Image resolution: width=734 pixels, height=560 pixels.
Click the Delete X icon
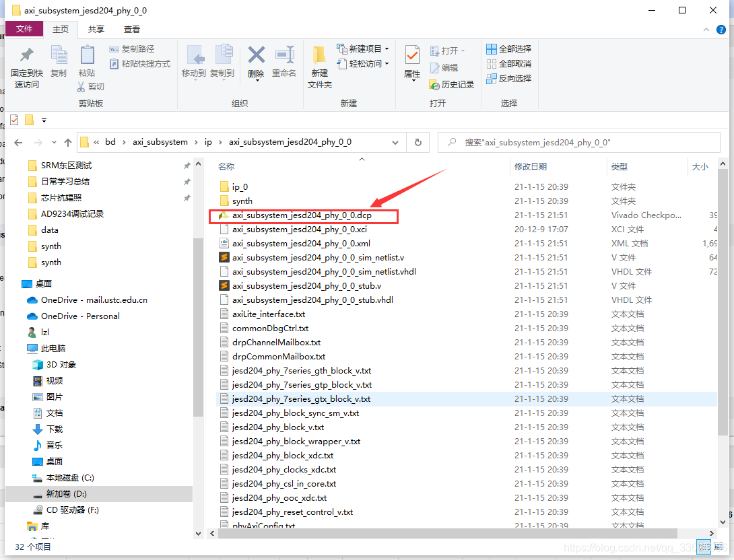pos(256,55)
